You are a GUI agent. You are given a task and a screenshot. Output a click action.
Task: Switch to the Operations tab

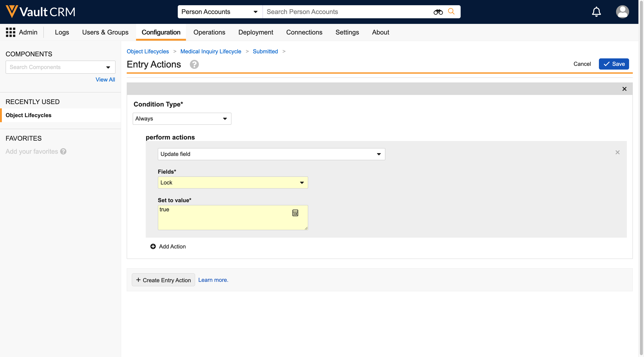pos(209,32)
